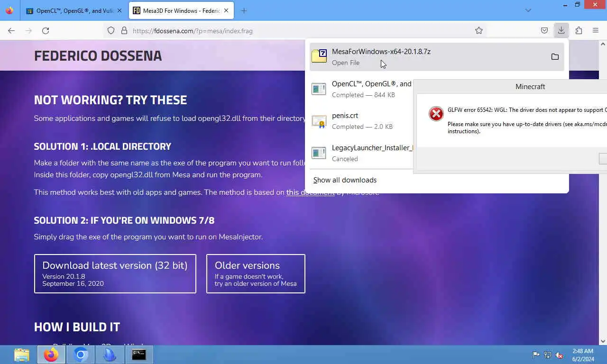Open the Firefox application menu
This screenshot has width=607, height=364.
596,31
